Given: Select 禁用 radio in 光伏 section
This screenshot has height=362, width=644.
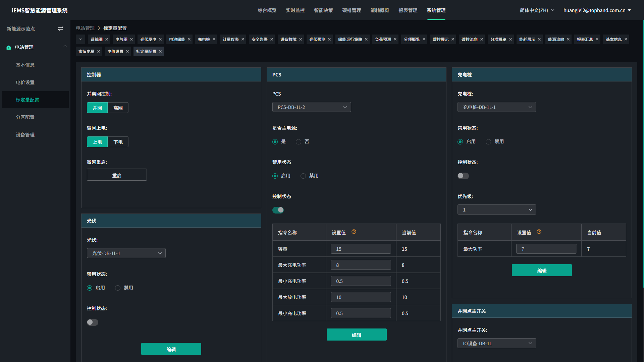Looking at the screenshot, I should tap(117, 288).
